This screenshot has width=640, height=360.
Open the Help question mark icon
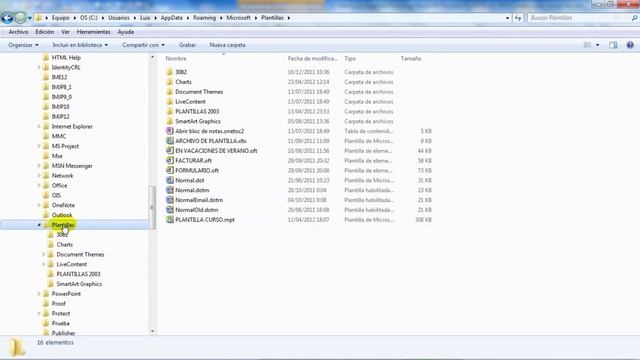[x=630, y=45]
